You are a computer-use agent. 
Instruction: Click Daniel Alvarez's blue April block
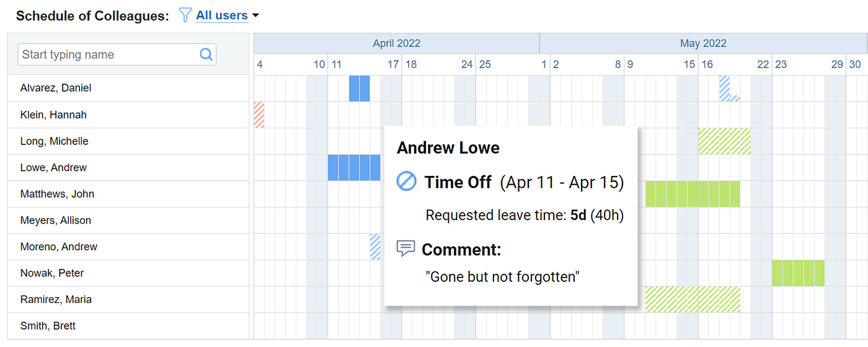(x=360, y=88)
